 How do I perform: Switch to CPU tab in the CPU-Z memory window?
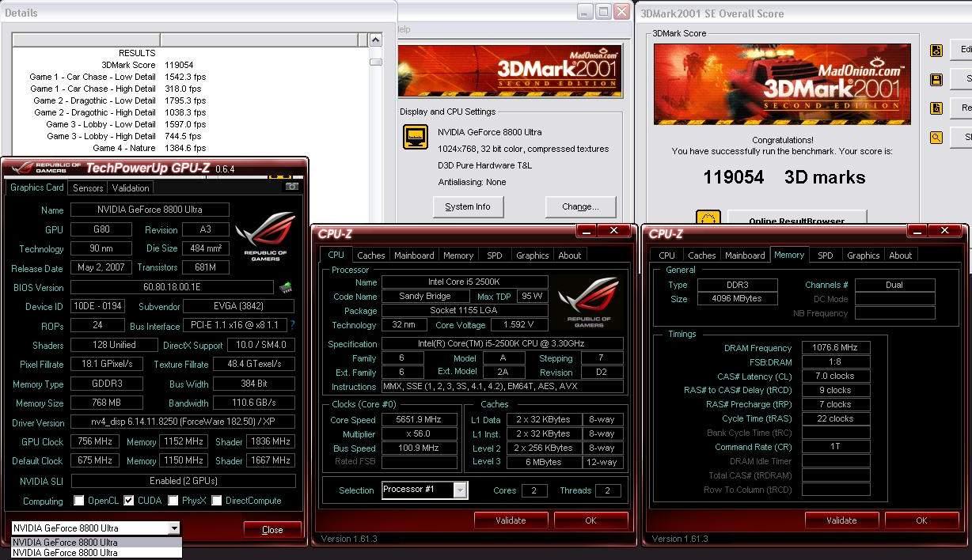coord(666,255)
